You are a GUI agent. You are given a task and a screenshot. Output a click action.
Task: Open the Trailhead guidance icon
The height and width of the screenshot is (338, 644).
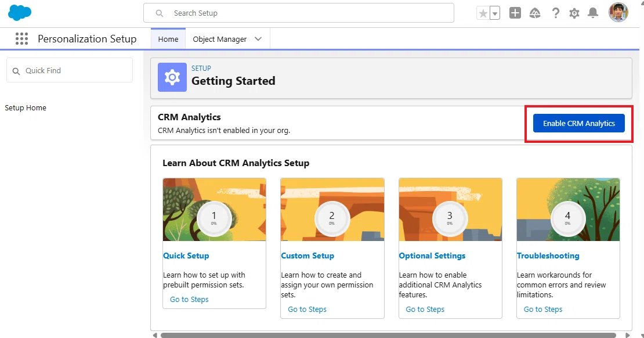tap(535, 13)
